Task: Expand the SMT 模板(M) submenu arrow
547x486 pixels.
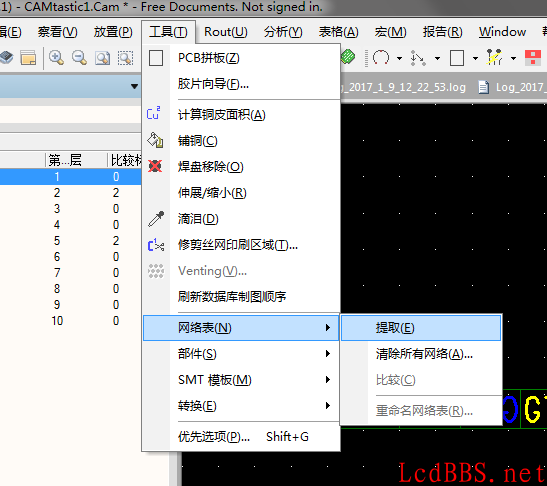Action: [328, 380]
